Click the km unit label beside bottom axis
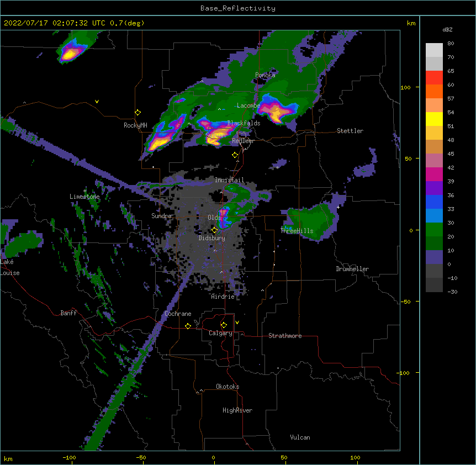 [8, 459]
